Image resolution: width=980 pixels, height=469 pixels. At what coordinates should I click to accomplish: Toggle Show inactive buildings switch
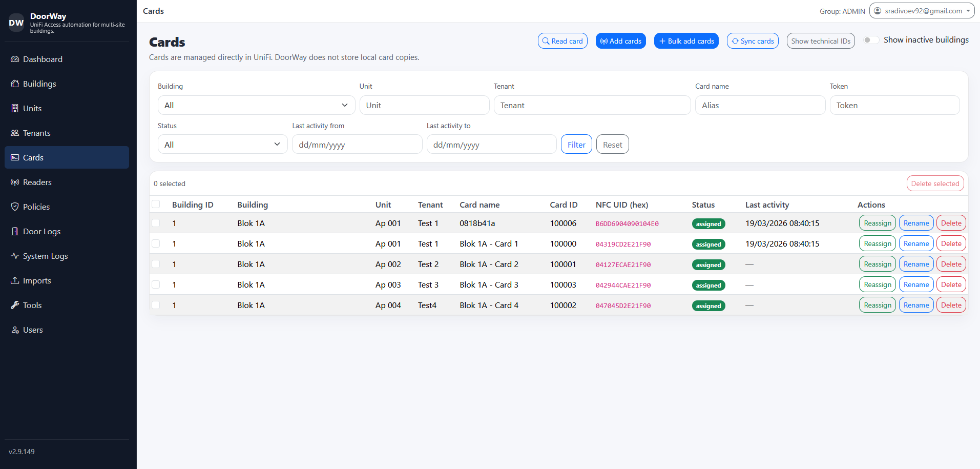point(871,40)
